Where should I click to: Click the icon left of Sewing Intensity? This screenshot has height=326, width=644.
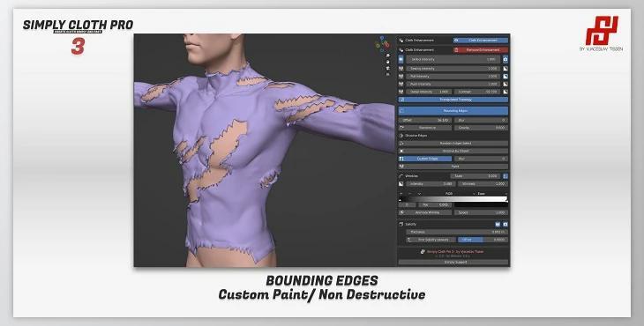[401, 69]
